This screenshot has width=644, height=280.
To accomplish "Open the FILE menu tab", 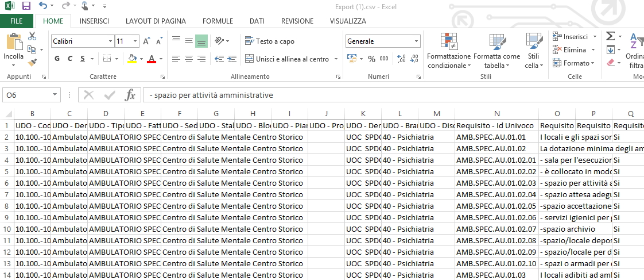I will point(17,21).
